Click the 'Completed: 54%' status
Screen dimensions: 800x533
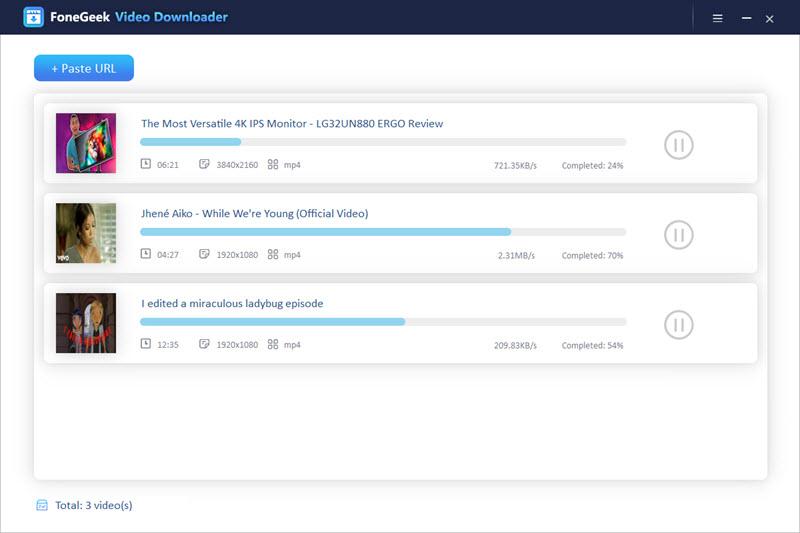(x=592, y=345)
